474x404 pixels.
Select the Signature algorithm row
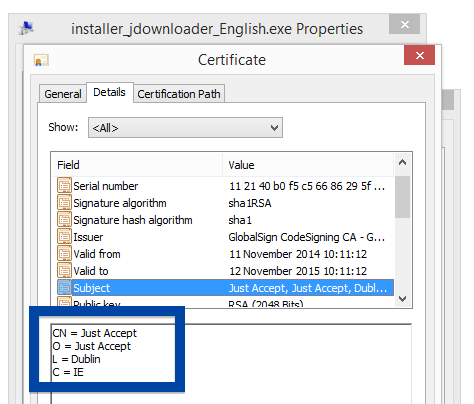click(223, 203)
